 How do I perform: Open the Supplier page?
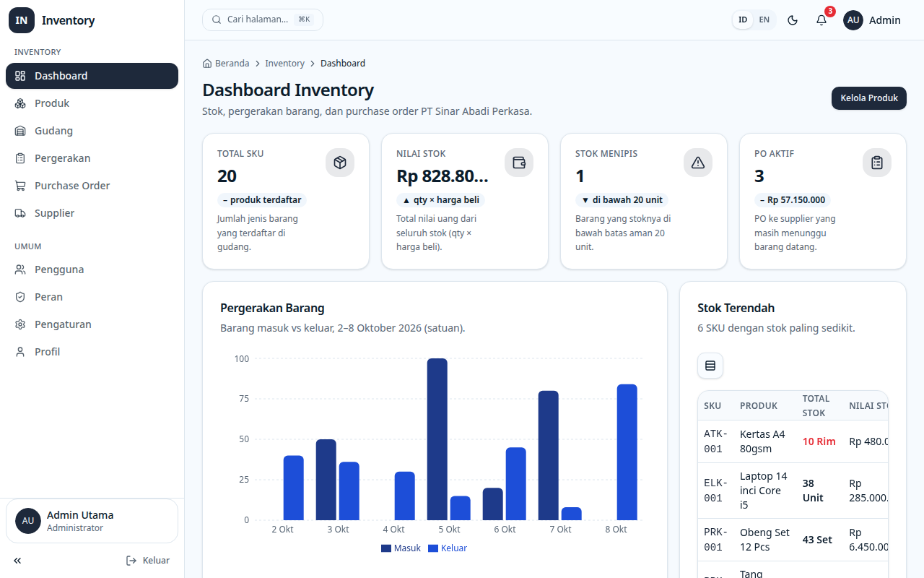92,213
